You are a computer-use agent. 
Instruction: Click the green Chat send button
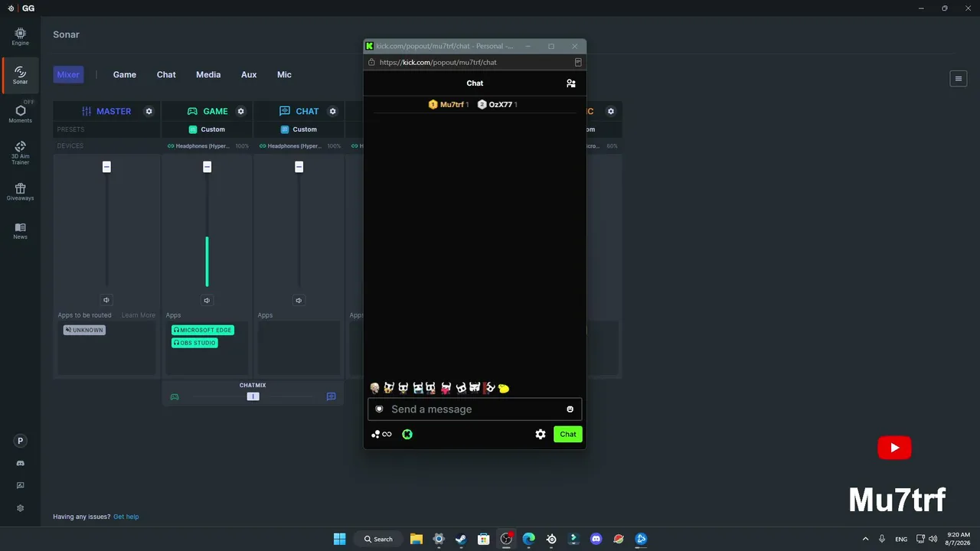coord(568,434)
